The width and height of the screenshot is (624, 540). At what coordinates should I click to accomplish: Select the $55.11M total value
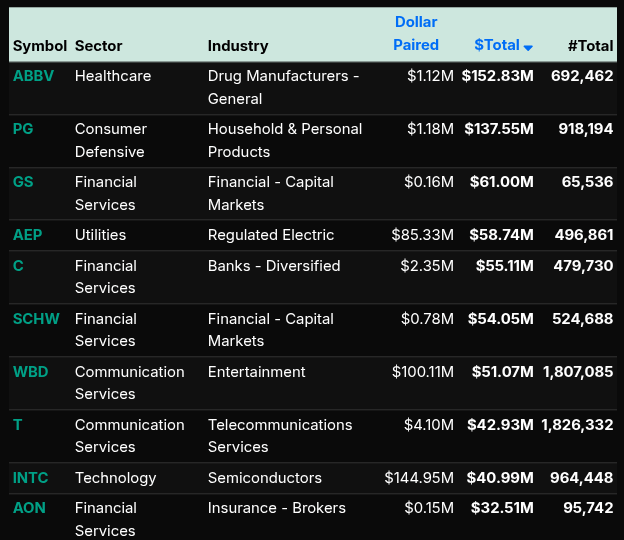[505, 266]
